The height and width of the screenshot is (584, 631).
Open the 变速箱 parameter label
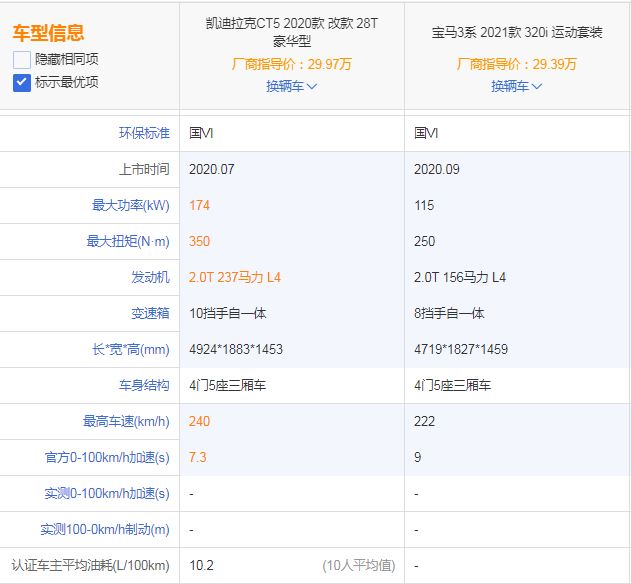point(150,313)
